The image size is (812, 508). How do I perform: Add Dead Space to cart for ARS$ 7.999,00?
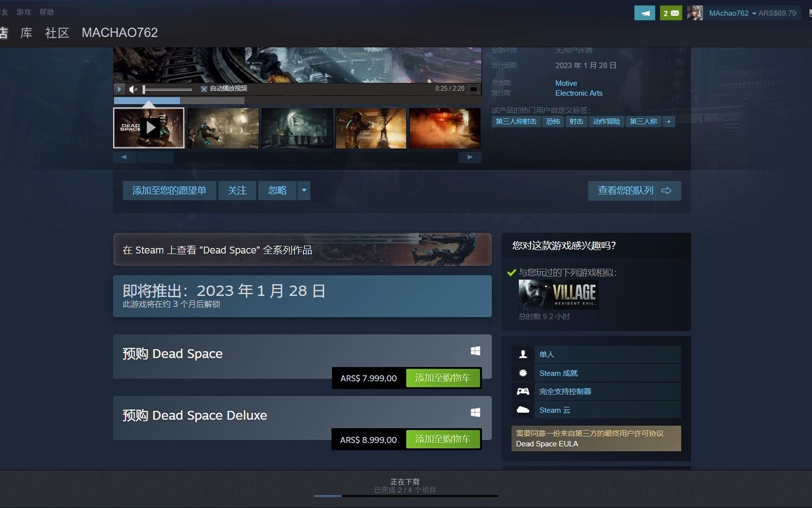[x=443, y=378]
